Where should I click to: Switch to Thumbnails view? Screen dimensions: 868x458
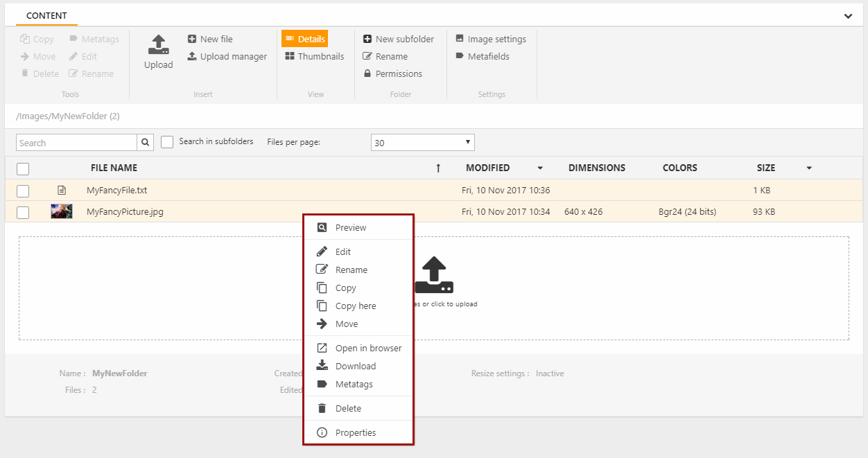pyautogui.click(x=315, y=56)
